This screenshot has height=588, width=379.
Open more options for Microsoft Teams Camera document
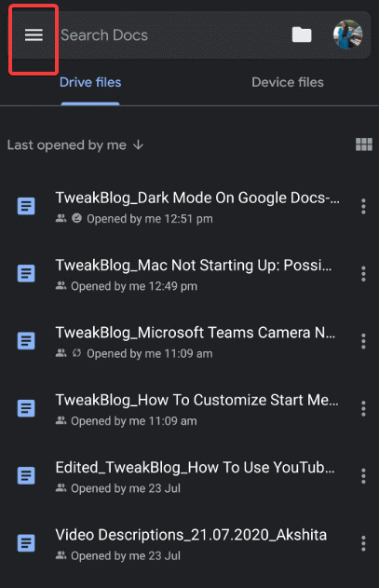pos(363,341)
